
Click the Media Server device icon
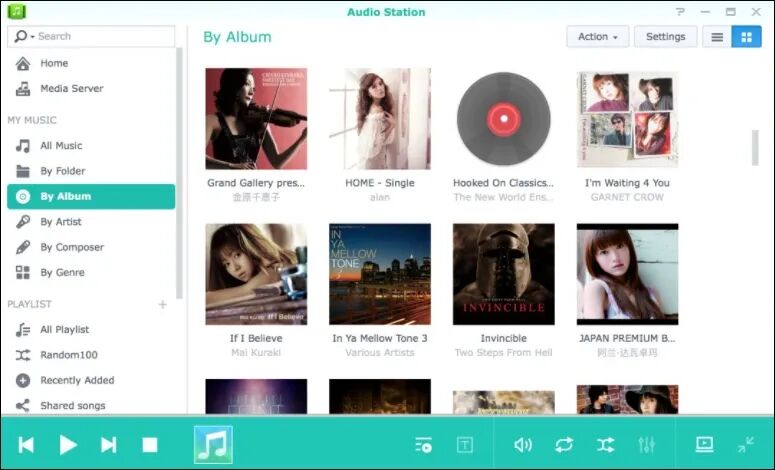point(23,88)
